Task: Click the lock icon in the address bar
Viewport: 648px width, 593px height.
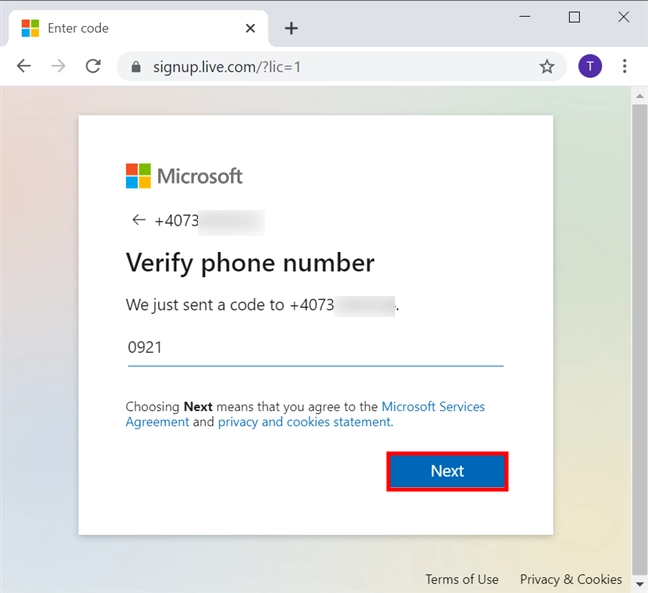Action: click(x=136, y=67)
